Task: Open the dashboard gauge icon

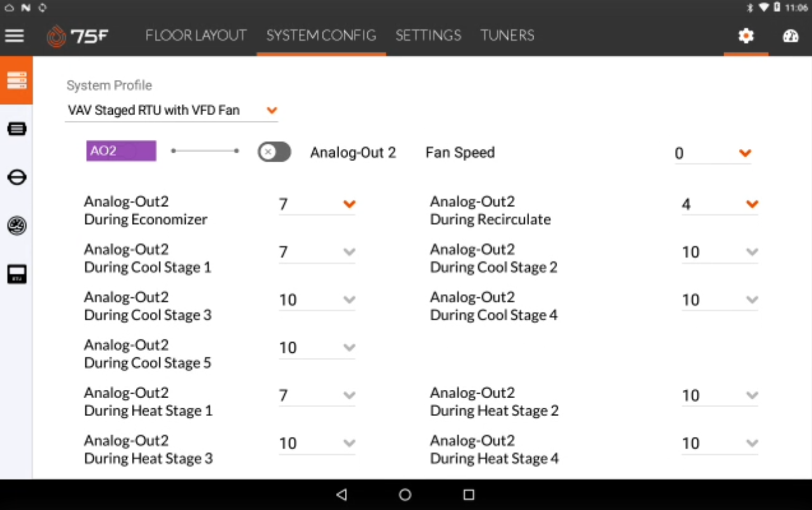Action: coord(790,36)
